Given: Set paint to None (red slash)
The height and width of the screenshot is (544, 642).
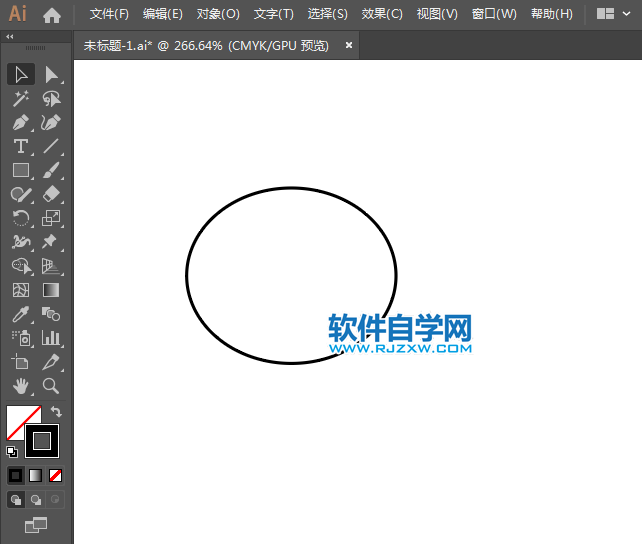Looking at the screenshot, I should coord(56,475).
